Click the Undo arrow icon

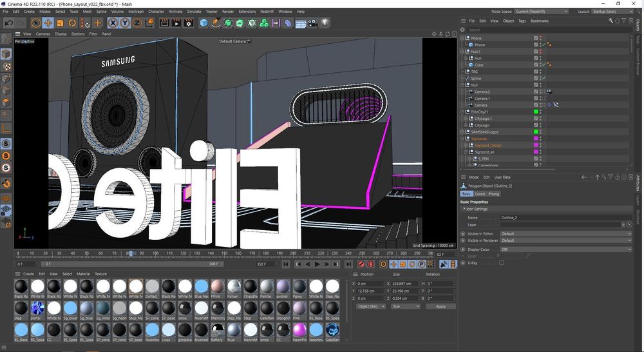click(8, 23)
